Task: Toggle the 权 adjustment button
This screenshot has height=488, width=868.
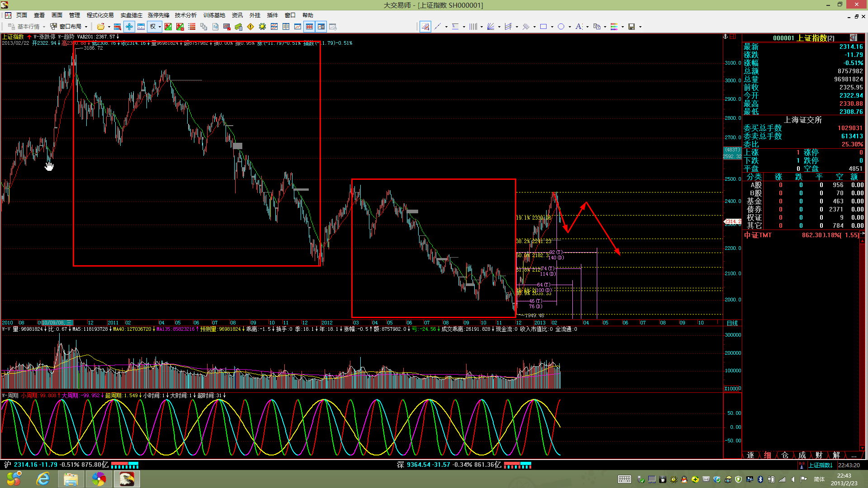Action: (x=153, y=27)
